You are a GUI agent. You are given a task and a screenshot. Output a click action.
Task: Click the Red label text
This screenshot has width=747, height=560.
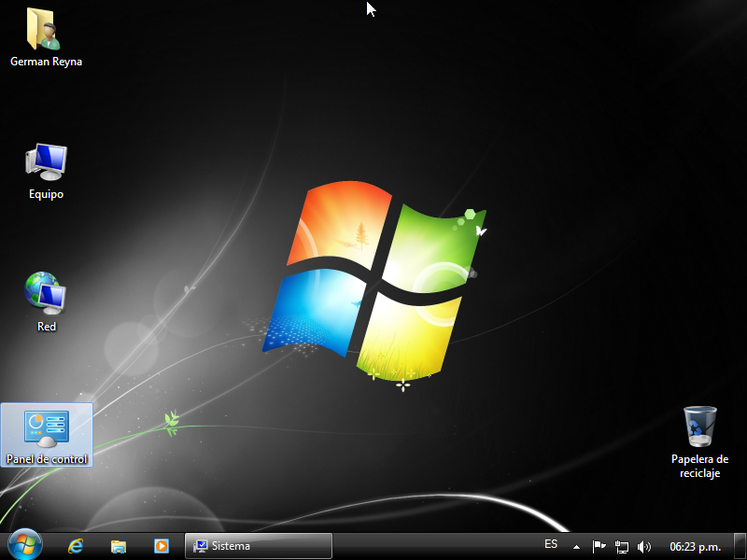click(46, 326)
